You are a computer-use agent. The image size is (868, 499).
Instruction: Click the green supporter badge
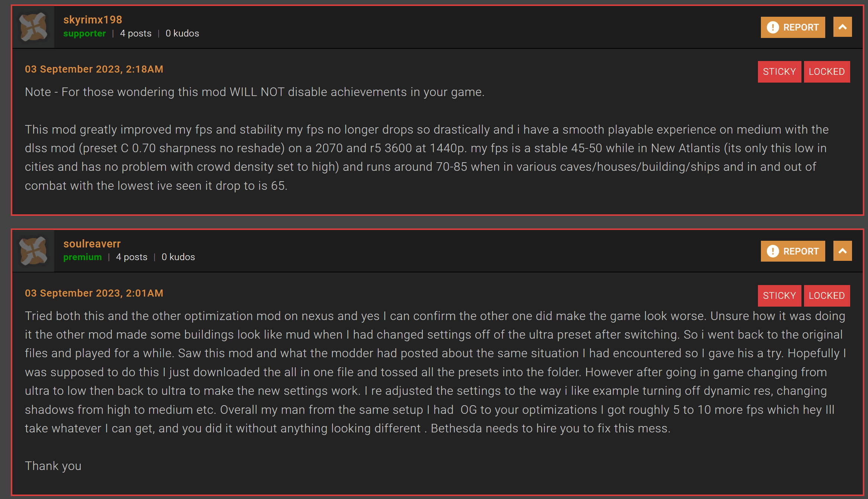84,33
